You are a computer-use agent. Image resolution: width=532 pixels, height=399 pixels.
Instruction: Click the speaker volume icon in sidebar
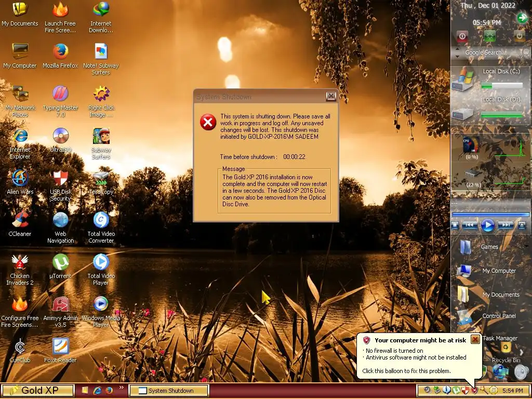click(x=522, y=372)
